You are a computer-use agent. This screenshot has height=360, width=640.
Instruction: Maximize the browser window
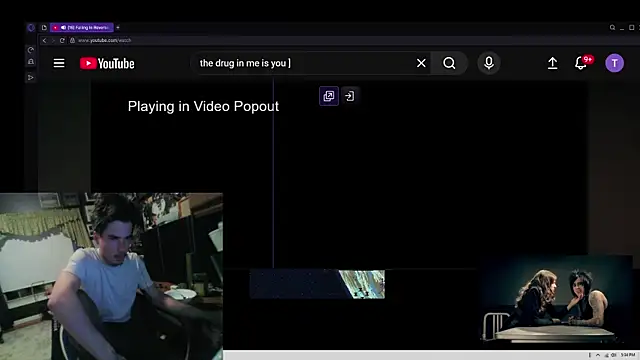click(x=631, y=27)
